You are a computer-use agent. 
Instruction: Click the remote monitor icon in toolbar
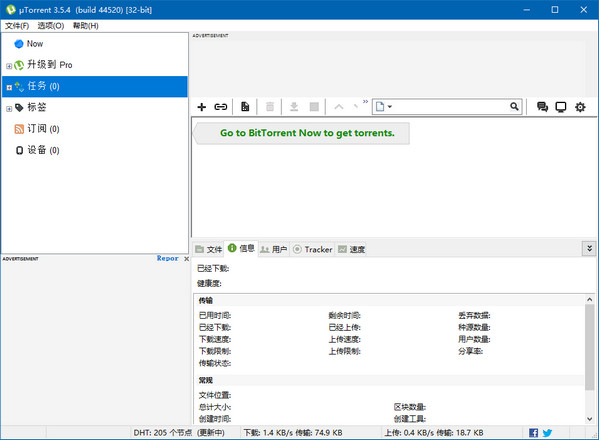[560, 107]
